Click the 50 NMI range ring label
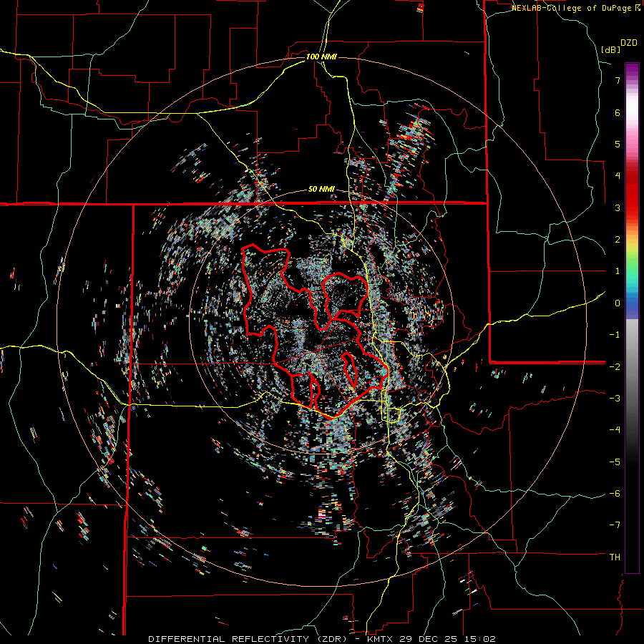This screenshot has width=644, height=644. click(321, 190)
